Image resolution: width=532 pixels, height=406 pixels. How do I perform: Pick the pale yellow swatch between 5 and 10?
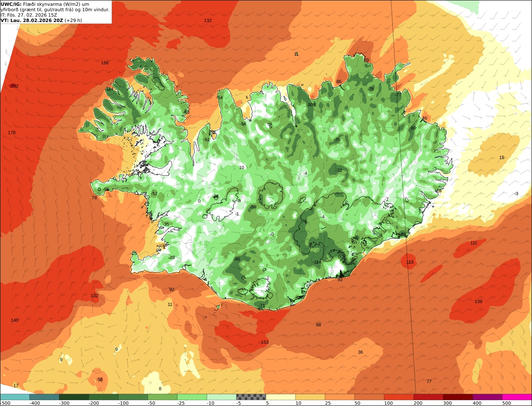tap(280, 397)
